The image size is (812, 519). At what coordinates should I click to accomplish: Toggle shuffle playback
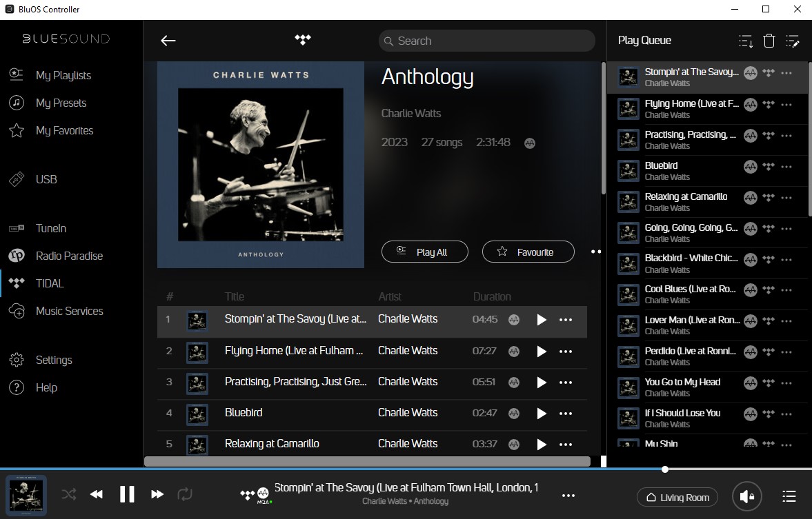tap(68, 494)
